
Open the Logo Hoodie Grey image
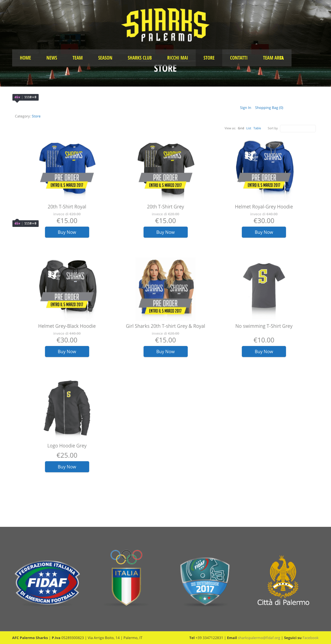pos(67,408)
